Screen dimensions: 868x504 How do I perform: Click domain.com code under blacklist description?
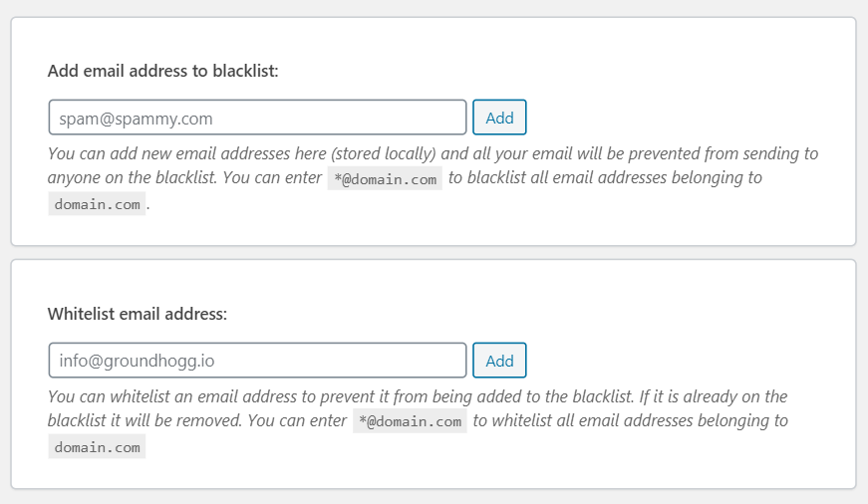[97, 204]
